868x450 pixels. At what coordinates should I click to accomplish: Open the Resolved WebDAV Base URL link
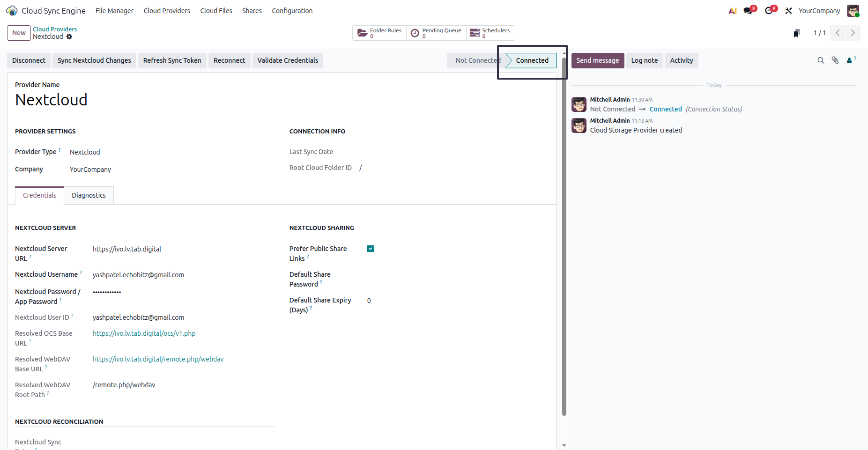pos(158,359)
